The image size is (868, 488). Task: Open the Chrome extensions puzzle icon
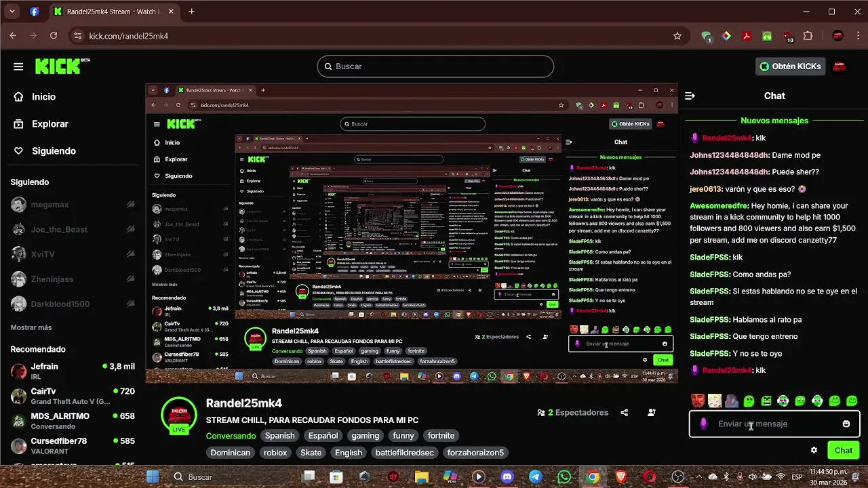pyautogui.click(x=808, y=36)
